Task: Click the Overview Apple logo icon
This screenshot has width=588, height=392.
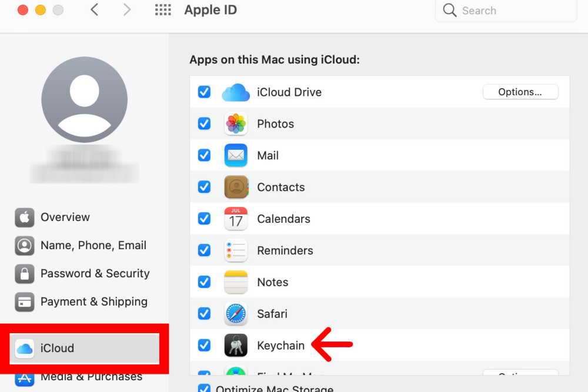Action: point(24,217)
